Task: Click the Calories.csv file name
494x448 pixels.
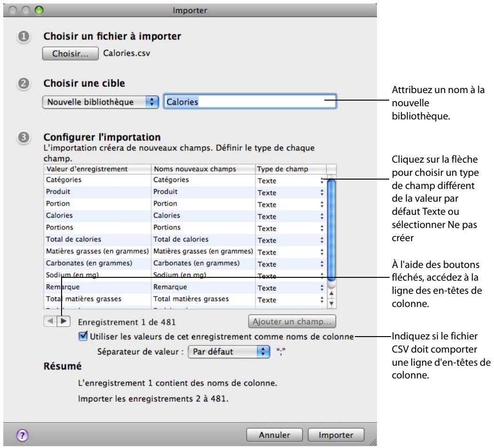Action: pos(126,53)
